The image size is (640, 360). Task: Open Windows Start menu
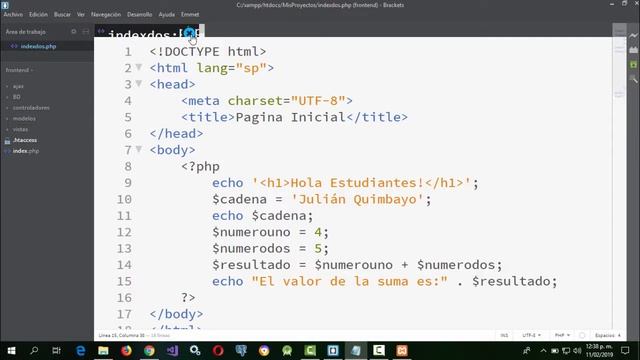click(11, 350)
